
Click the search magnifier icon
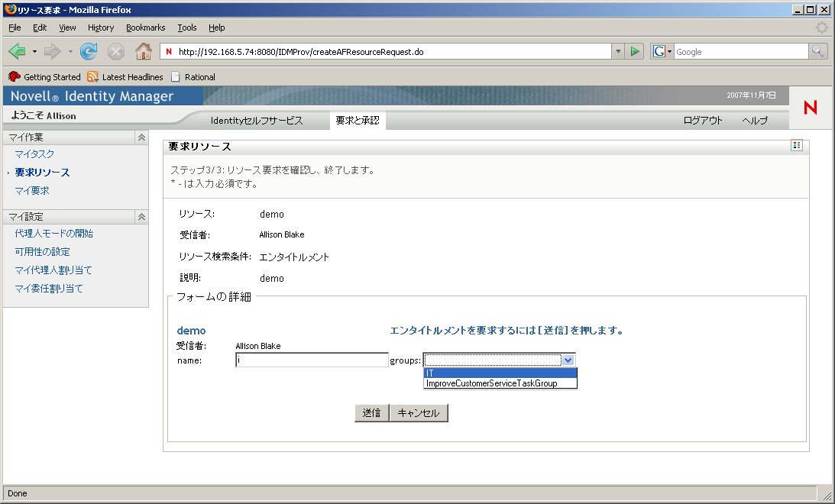pos(817,52)
